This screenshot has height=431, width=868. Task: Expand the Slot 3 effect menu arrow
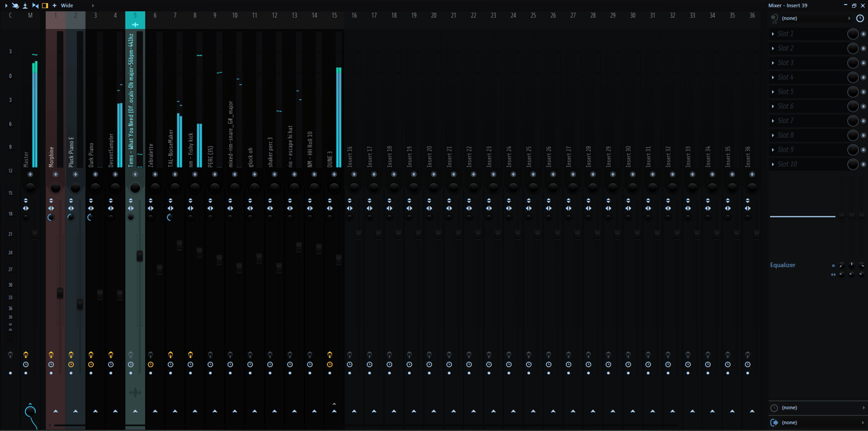point(773,63)
